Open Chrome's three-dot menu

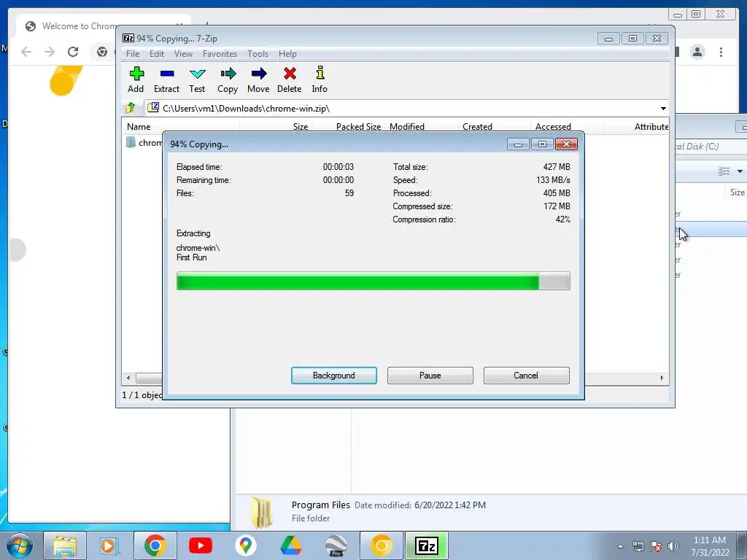[x=721, y=52]
